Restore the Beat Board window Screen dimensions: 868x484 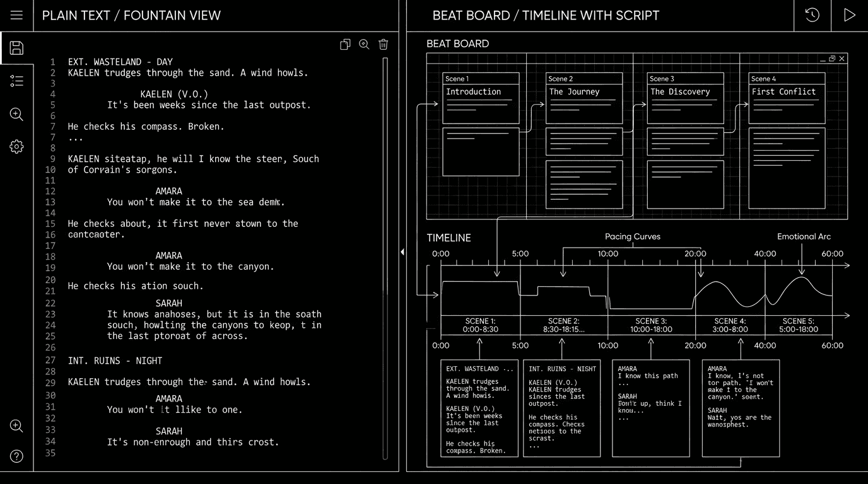pos(833,58)
